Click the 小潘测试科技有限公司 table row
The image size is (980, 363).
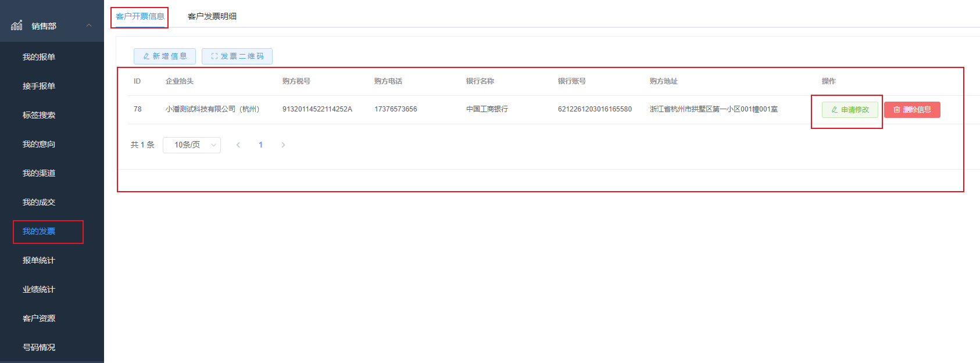(x=212, y=109)
